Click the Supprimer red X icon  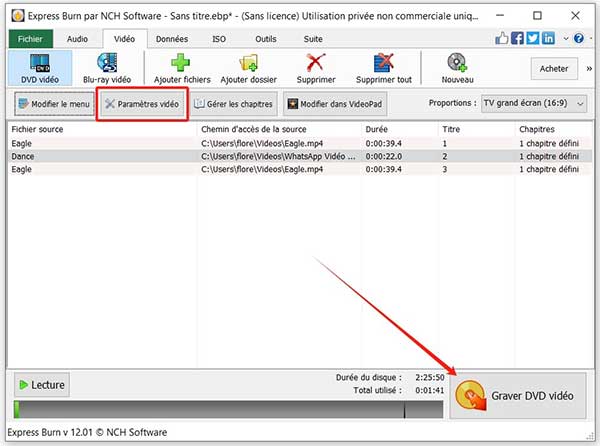tap(316, 62)
